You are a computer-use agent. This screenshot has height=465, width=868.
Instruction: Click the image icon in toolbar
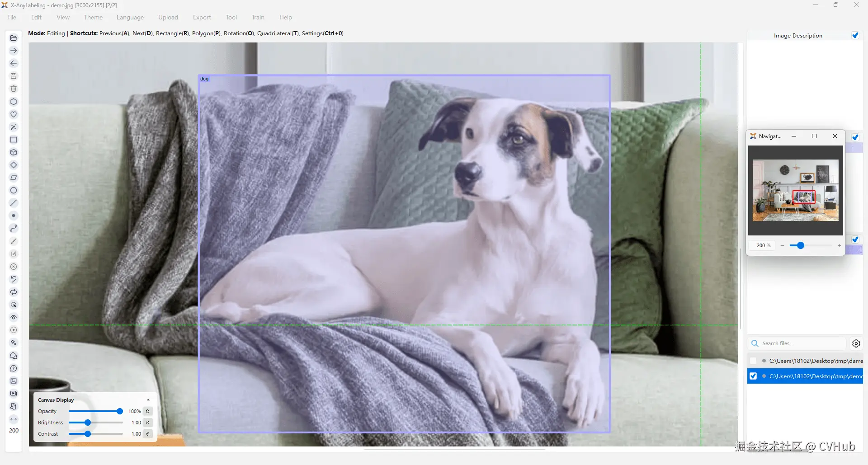14,381
